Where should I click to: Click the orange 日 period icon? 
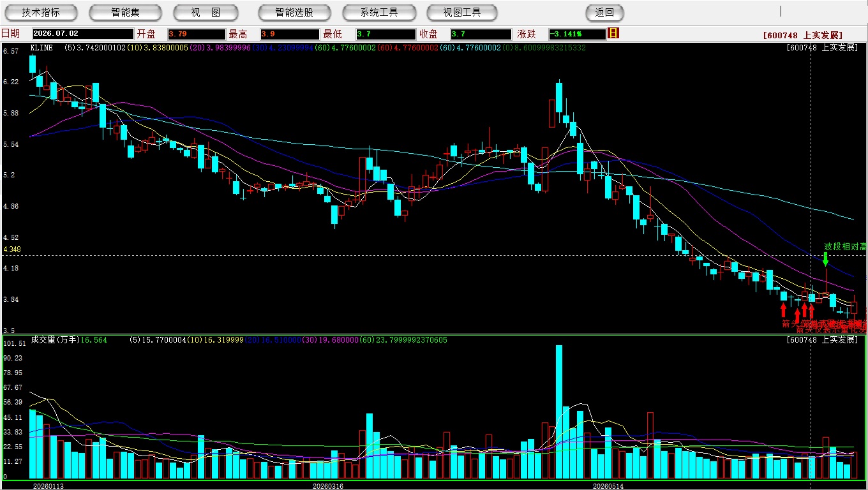pos(613,33)
